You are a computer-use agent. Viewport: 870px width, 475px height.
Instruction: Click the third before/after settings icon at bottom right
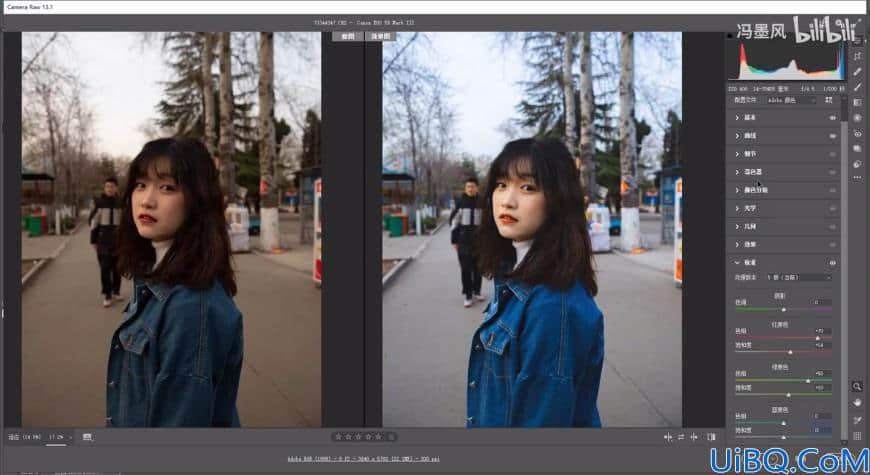[x=694, y=437]
